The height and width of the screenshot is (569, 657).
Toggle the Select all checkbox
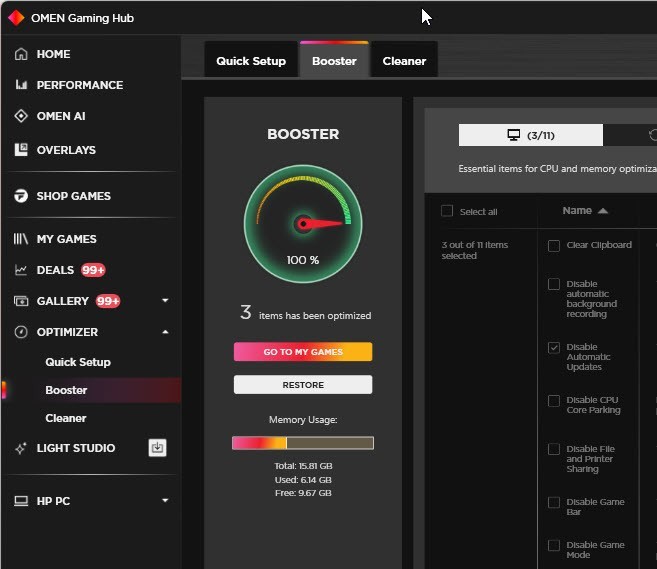click(447, 210)
